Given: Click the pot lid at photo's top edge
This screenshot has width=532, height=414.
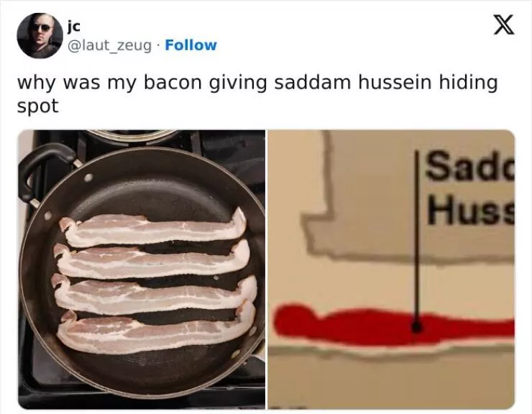Looking at the screenshot, I should coord(132,134).
